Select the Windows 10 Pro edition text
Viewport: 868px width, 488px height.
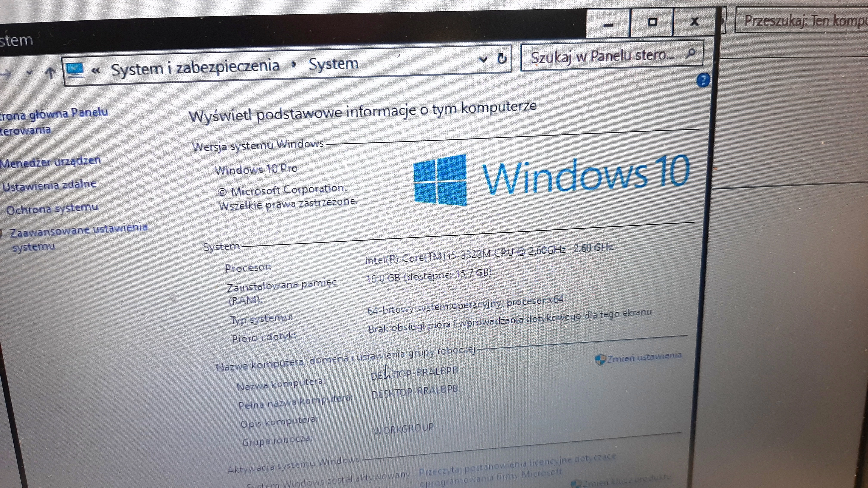[x=256, y=169]
